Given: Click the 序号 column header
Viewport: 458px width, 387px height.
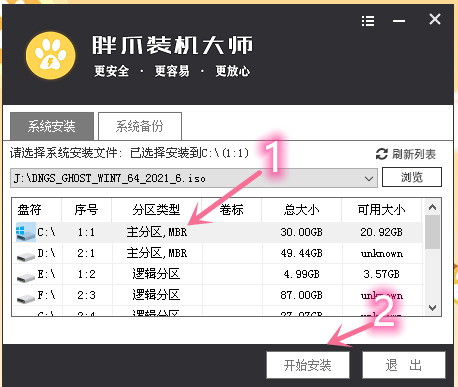Looking at the screenshot, I should coord(86,210).
